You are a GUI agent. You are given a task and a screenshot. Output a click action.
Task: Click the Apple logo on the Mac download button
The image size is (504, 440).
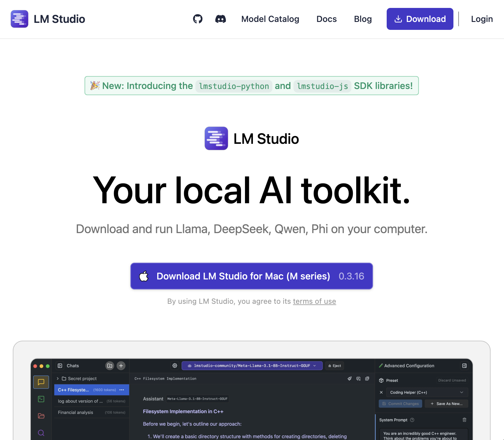point(144,276)
